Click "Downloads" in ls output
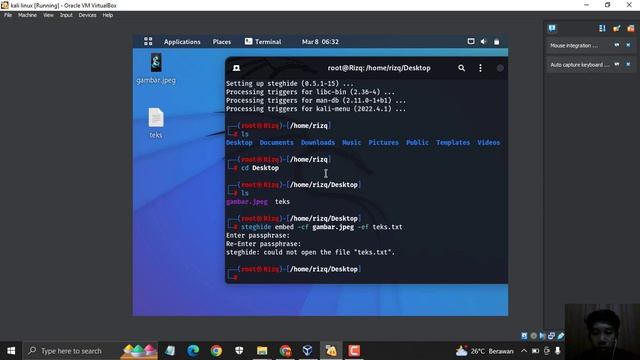Screen dimensions: 640x360 point(318,142)
